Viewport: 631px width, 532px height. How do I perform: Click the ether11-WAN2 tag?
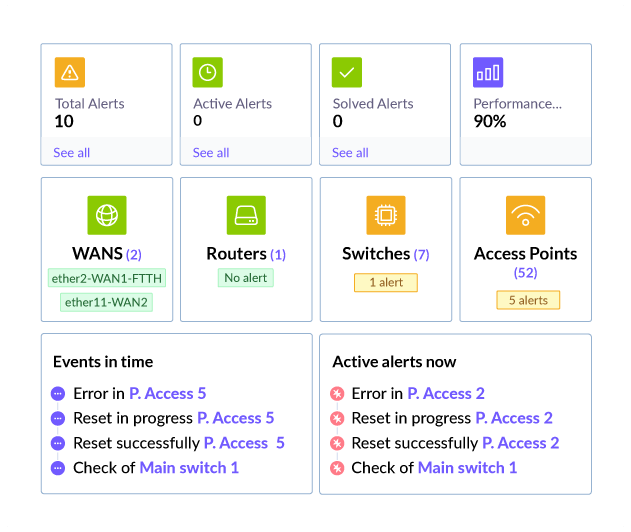pos(106,302)
